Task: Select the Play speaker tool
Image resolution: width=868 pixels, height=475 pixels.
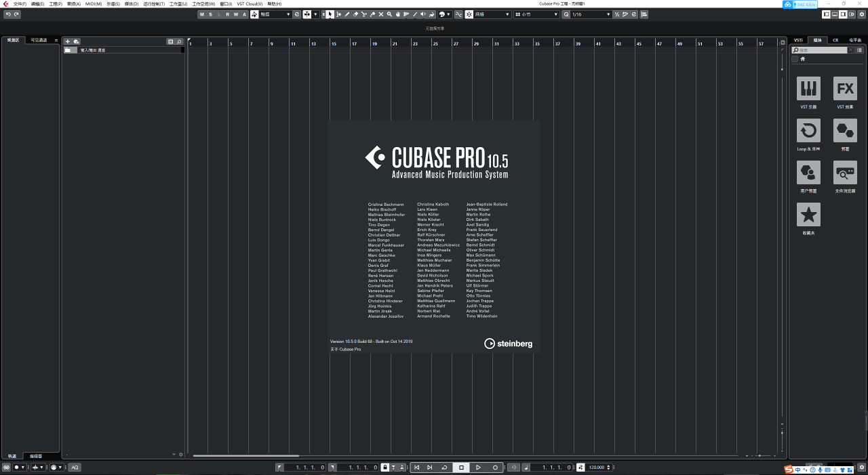Action: tap(423, 14)
